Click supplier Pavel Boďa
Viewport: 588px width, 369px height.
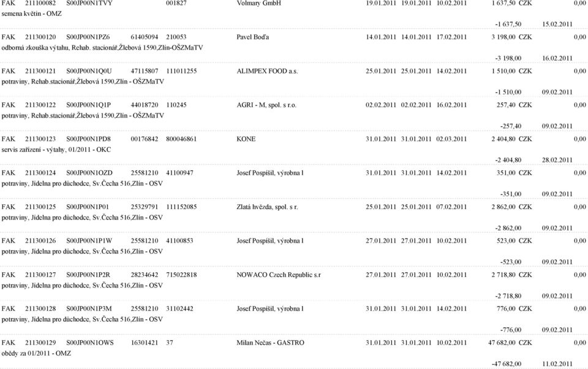point(253,37)
